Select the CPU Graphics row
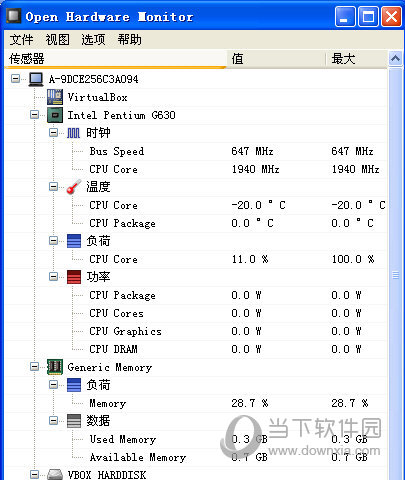This screenshot has height=480, width=405. click(196, 331)
